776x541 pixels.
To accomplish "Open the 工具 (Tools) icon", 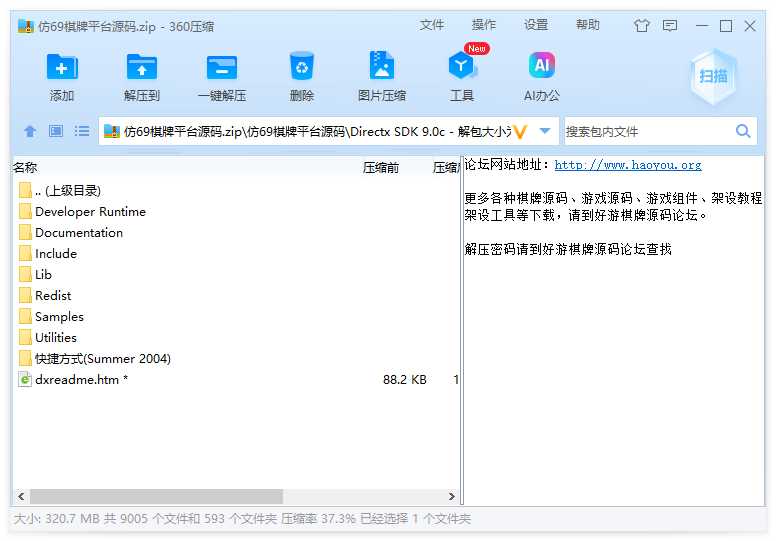I will coord(461,65).
